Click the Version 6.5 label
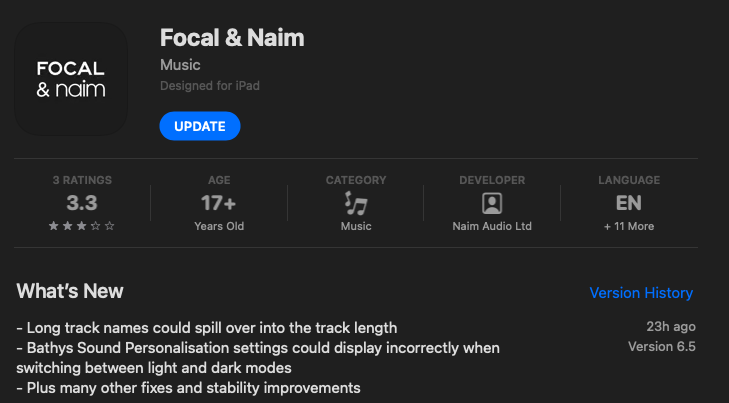 tap(661, 347)
